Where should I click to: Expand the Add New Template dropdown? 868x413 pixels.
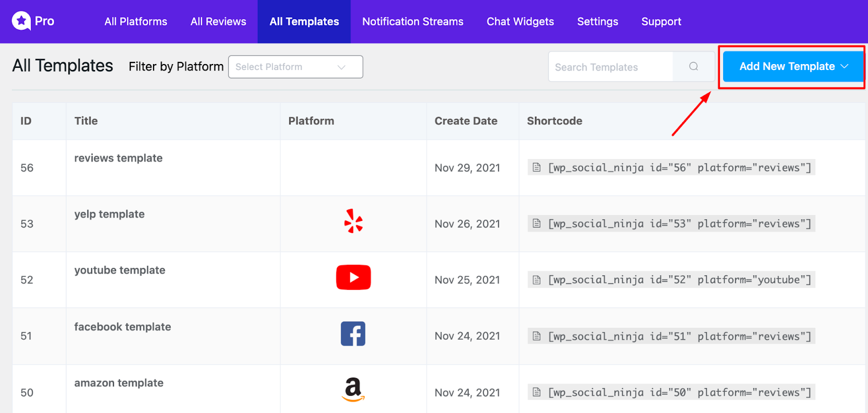point(793,67)
